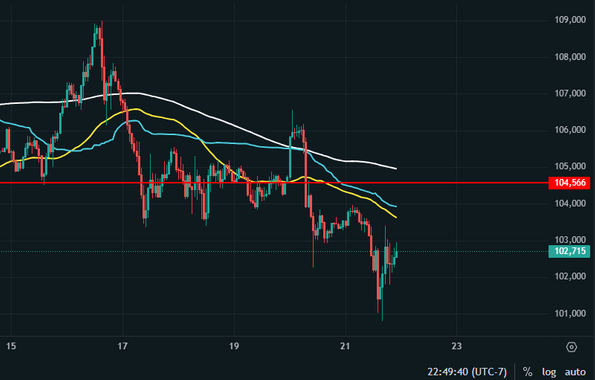Click date axis label 15

pos(11,346)
